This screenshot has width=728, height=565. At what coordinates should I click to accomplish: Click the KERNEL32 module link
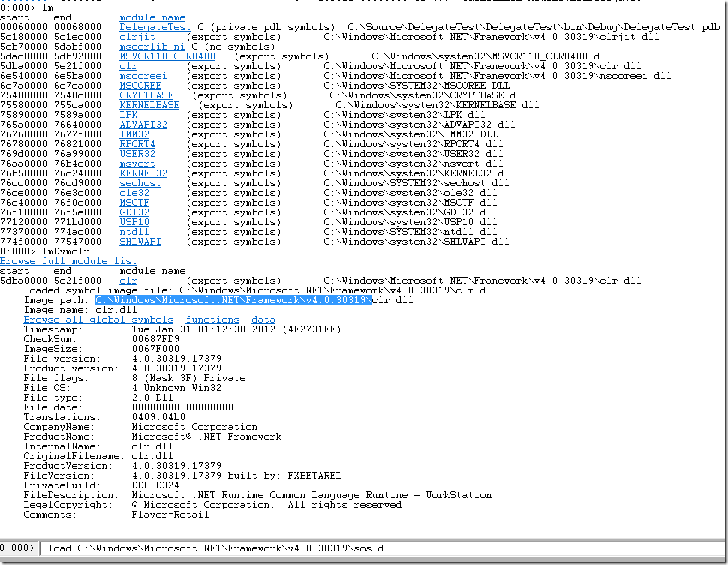point(143,173)
